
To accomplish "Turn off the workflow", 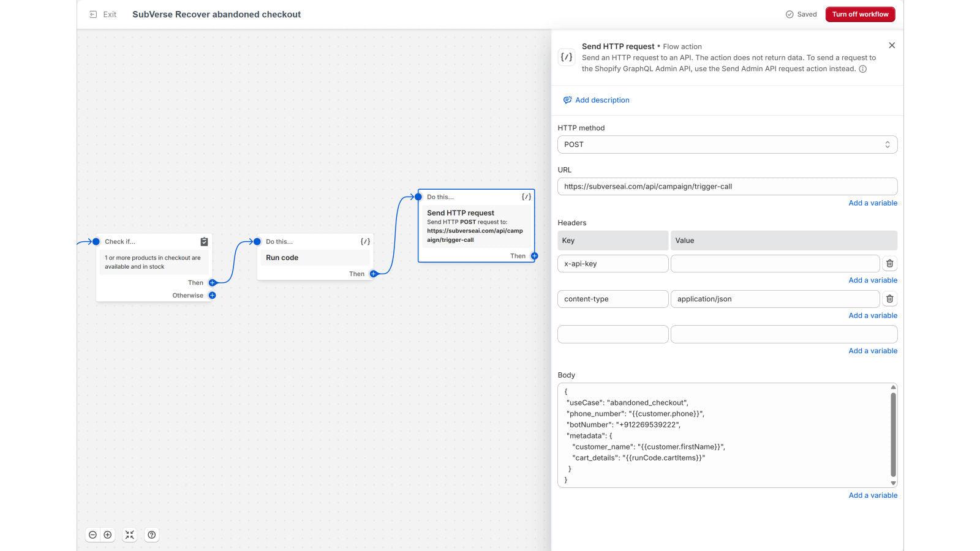I will [860, 13].
